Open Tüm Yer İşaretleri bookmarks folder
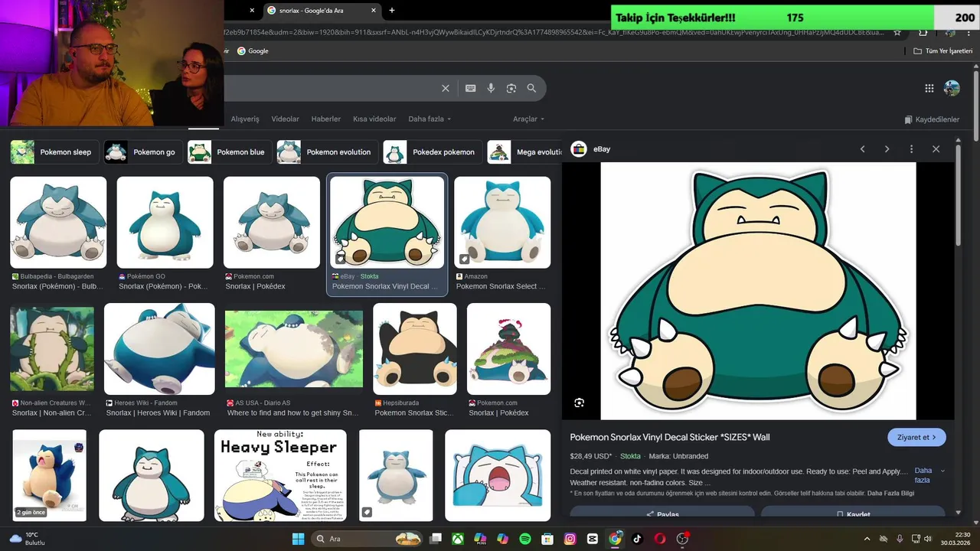 [942, 51]
